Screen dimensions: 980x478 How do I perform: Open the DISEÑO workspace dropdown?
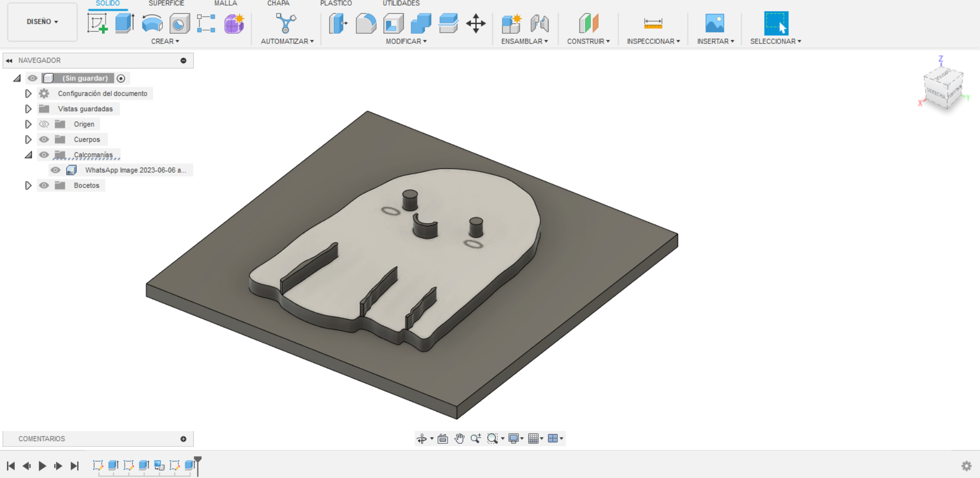42,21
